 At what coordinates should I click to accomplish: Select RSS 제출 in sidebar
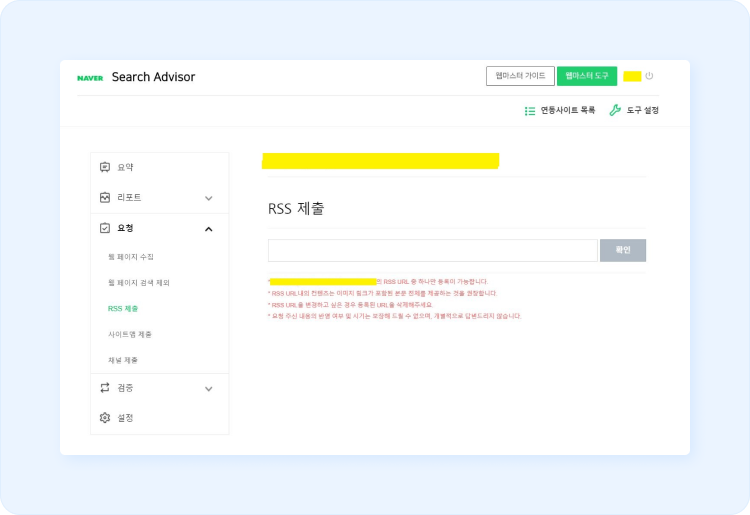[x=123, y=308]
